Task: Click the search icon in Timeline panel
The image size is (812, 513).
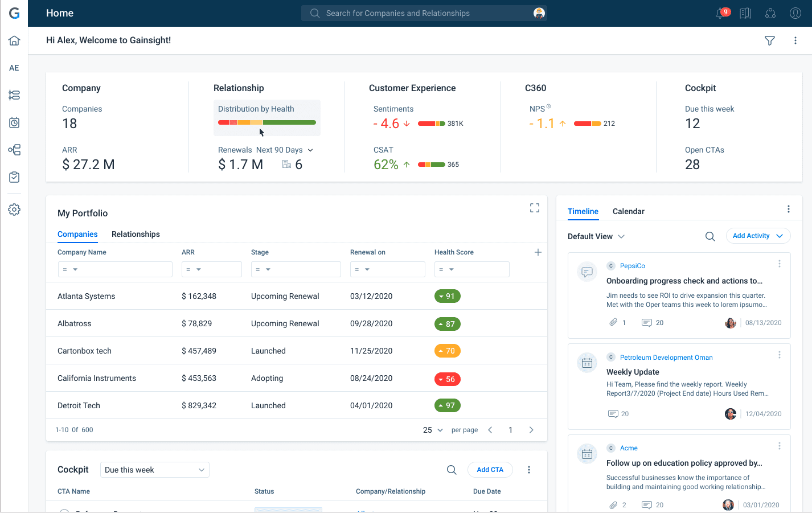Action: click(x=710, y=236)
